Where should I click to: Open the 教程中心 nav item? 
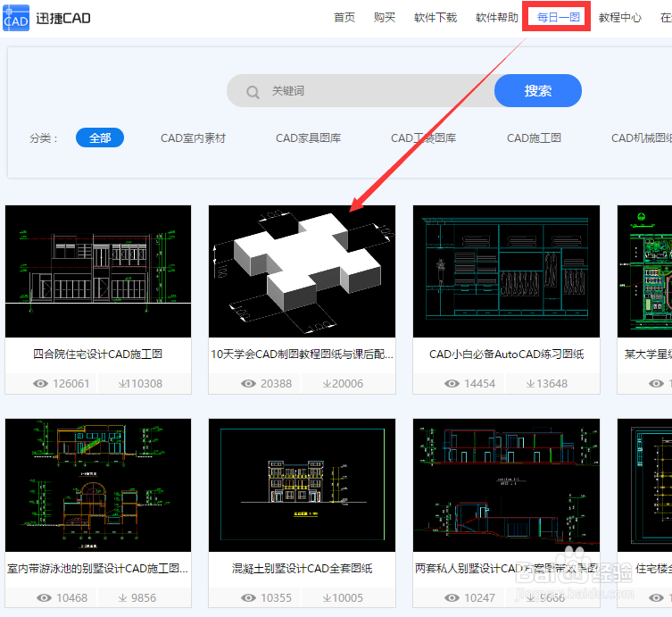(x=620, y=18)
